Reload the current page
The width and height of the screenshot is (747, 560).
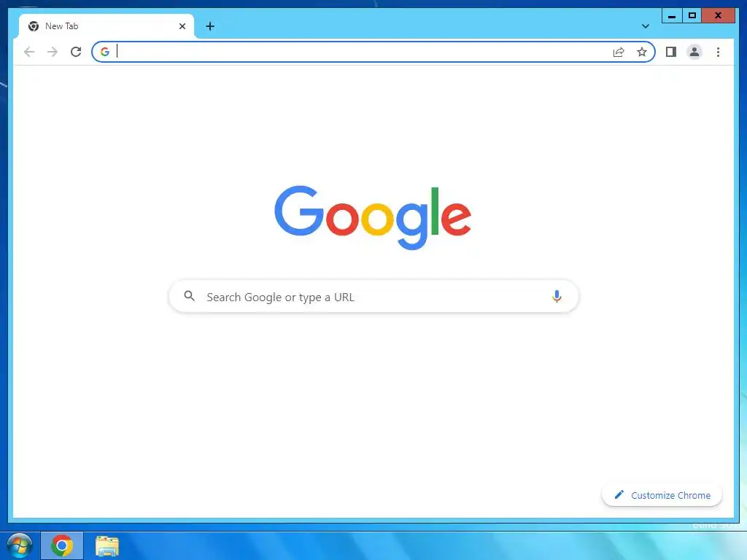click(x=76, y=52)
